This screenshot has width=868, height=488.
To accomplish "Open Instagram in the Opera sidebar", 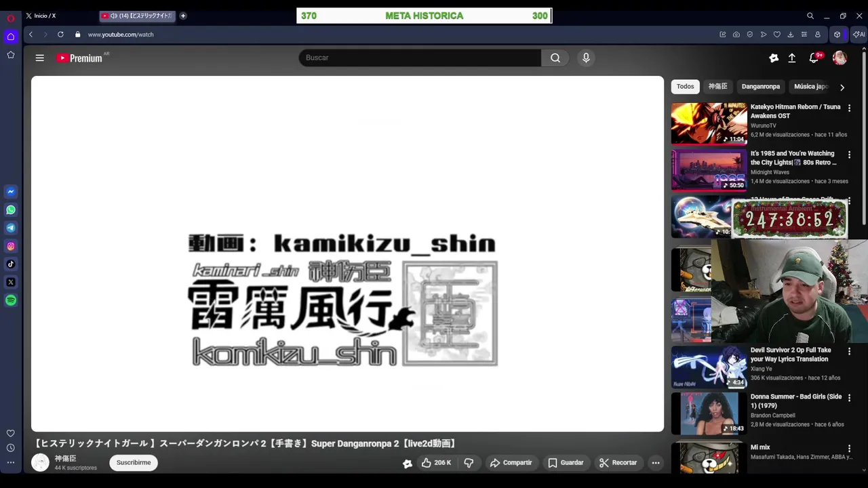I will [x=11, y=246].
